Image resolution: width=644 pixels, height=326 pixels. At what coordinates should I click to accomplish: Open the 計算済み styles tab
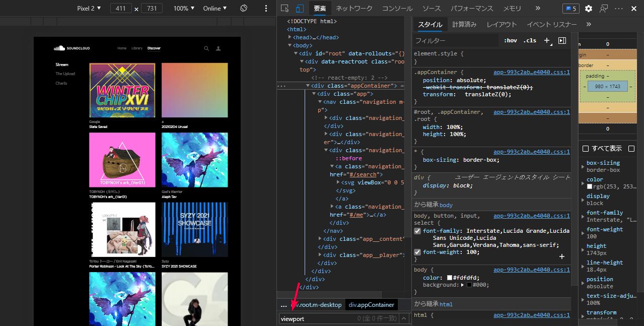click(x=464, y=24)
